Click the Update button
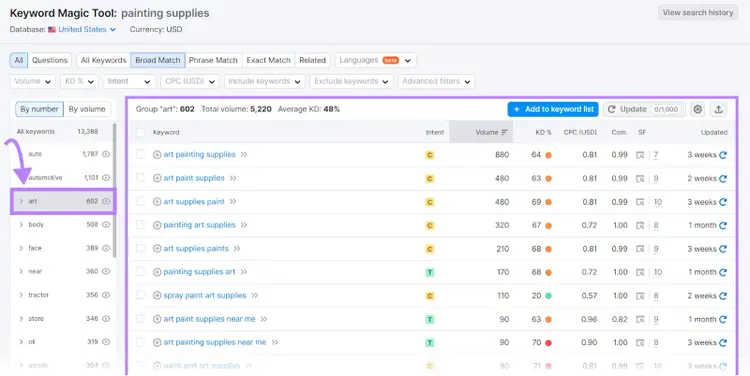Screen dimensions: 750x376 [644, 109]
